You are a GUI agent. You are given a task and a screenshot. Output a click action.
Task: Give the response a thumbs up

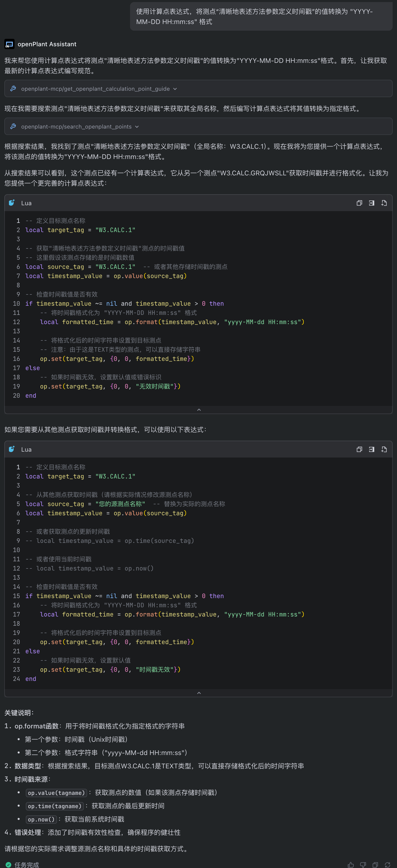click(x=351, y=865)
